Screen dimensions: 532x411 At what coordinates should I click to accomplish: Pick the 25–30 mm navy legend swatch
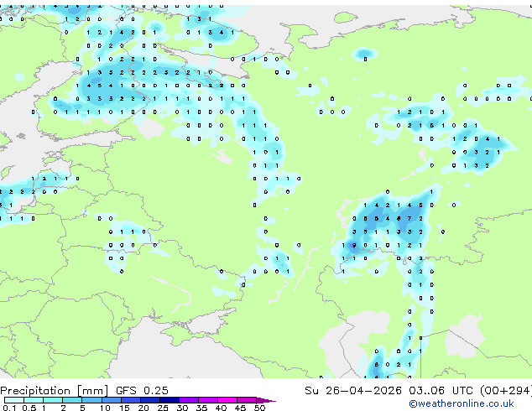170,400
